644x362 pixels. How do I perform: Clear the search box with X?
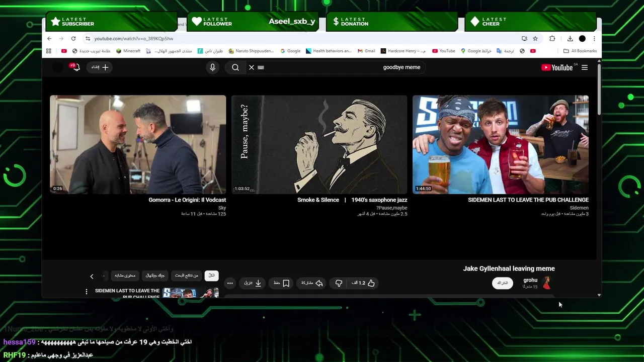click(x=252, y=67)
